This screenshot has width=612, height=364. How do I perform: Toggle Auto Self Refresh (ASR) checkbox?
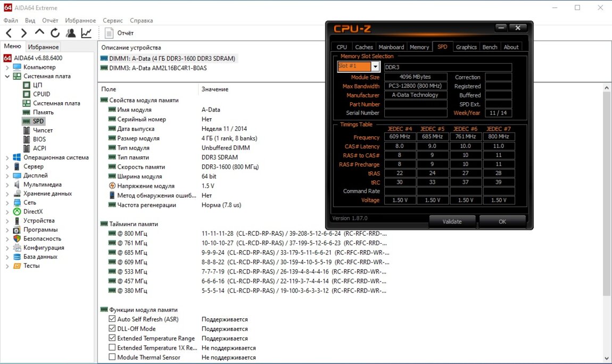pos(112,319)
